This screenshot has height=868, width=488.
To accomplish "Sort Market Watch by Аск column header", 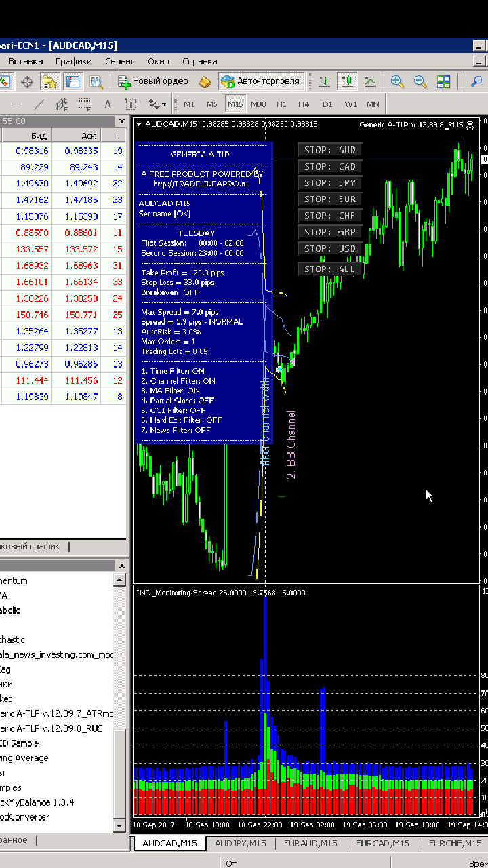I will pyautogui.click(x=76, y=136).
